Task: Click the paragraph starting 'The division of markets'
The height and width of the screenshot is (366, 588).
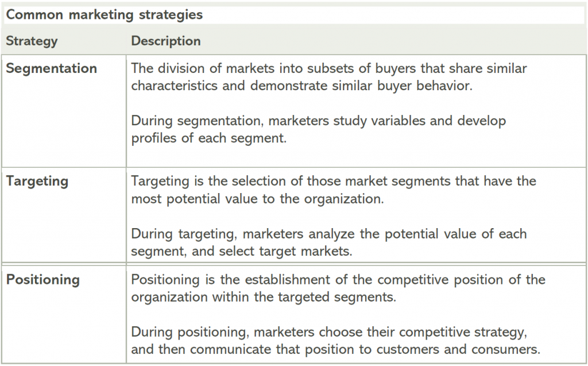Action: (328, 77)
